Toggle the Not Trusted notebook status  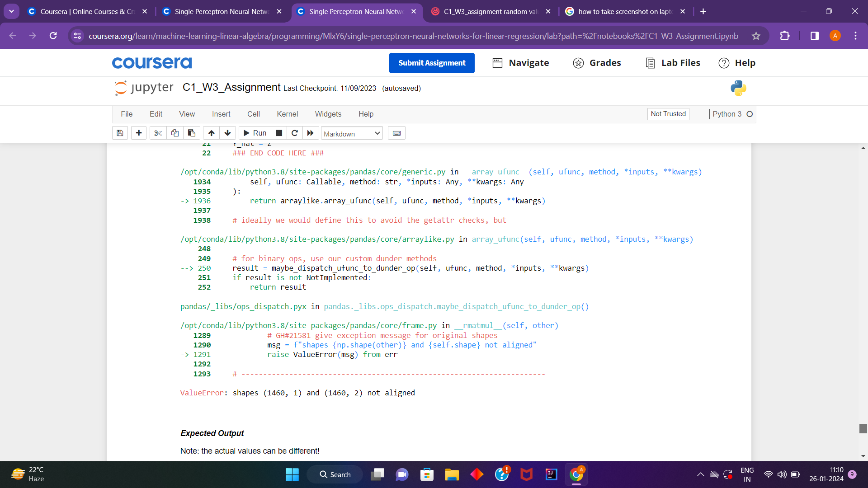click(x=668, y=114)
